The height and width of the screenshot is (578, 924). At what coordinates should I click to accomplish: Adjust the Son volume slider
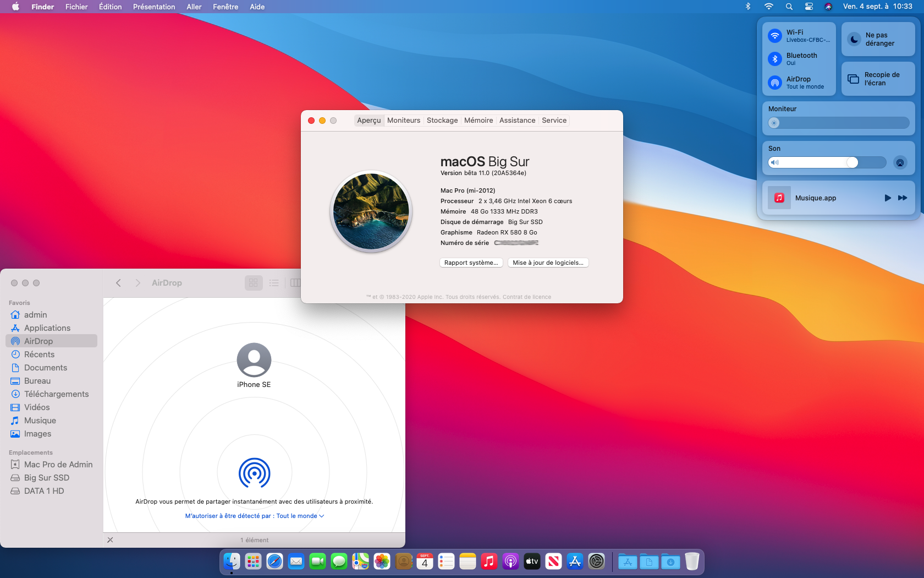(x=827, y=162)
